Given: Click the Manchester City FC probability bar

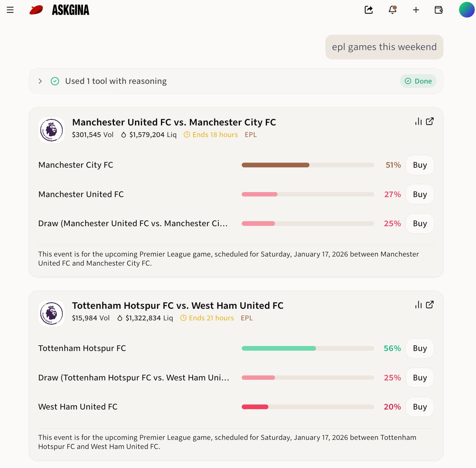Looking at the screenshot, I should click(308, 165).
